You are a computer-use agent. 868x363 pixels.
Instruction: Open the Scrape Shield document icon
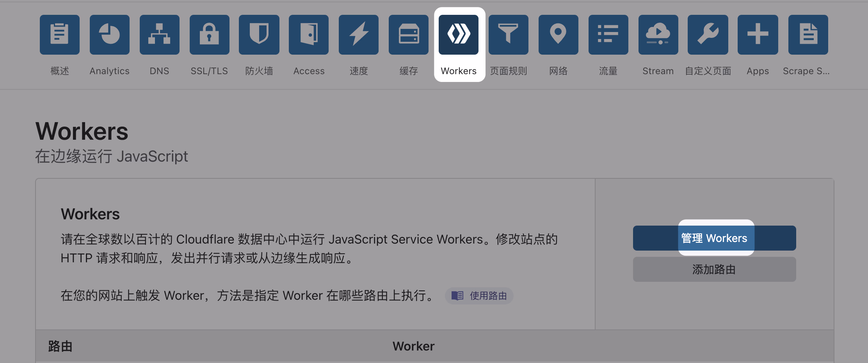click(808, 35)
